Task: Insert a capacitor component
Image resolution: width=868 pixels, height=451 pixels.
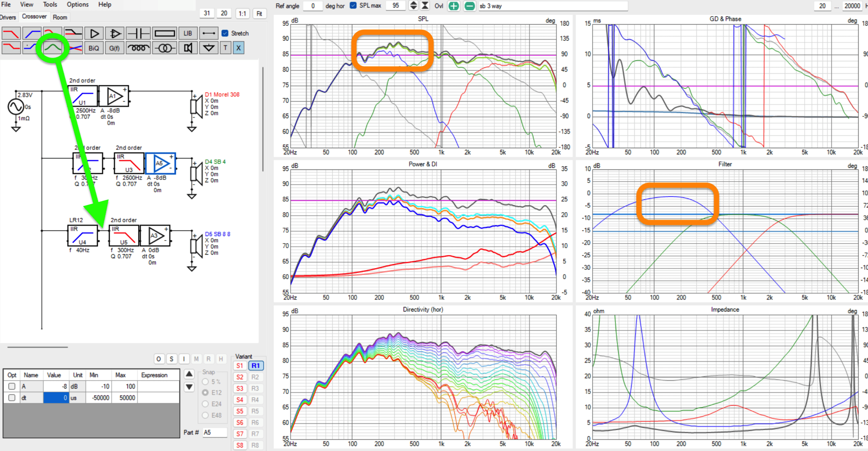Action: point(138,33)
